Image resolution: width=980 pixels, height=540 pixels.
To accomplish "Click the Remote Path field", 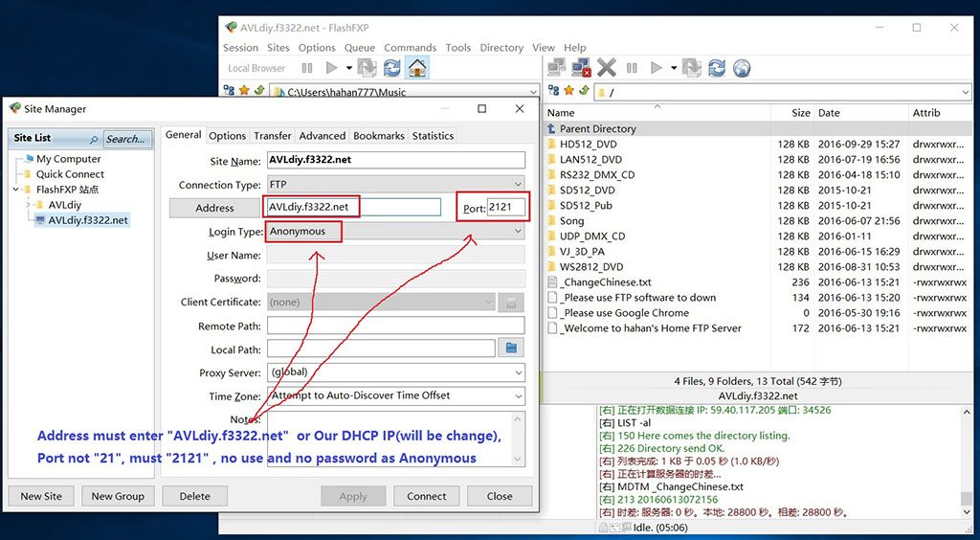I will point(396,326).
